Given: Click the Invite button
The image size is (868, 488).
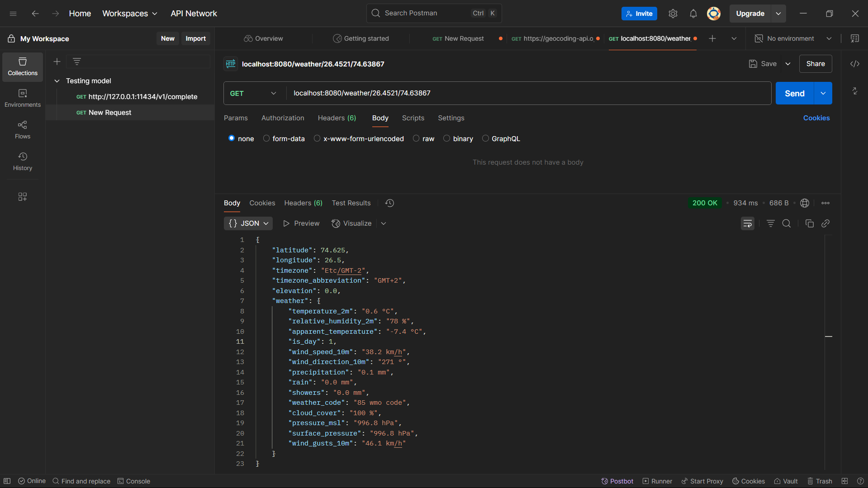Looking at the screenshot, I should pos(639,14).
